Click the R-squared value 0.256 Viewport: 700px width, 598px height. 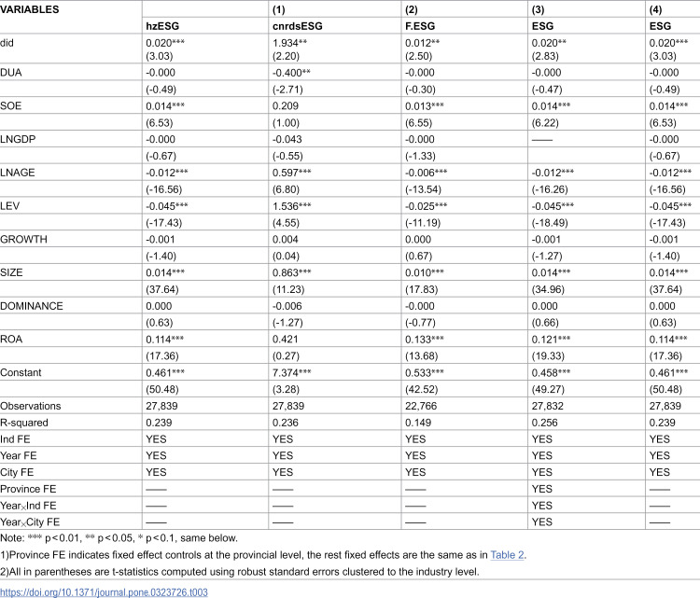coord(545,423)
